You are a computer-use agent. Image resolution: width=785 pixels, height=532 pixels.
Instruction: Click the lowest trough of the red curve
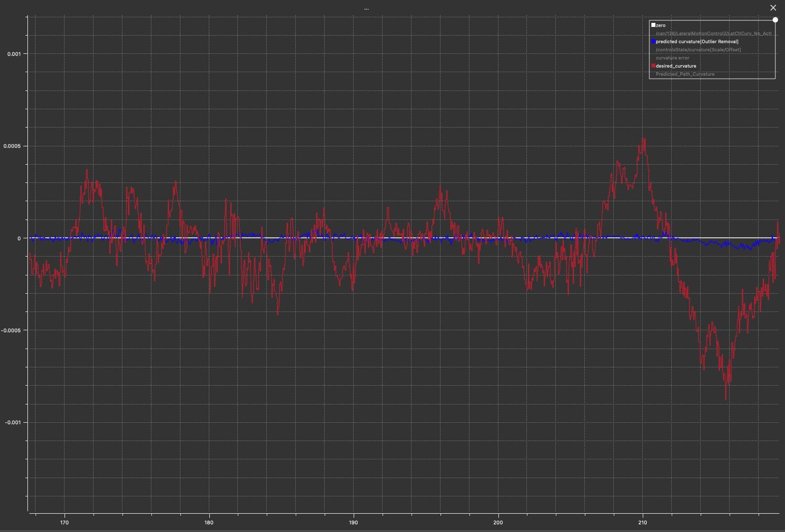point(726,398)
